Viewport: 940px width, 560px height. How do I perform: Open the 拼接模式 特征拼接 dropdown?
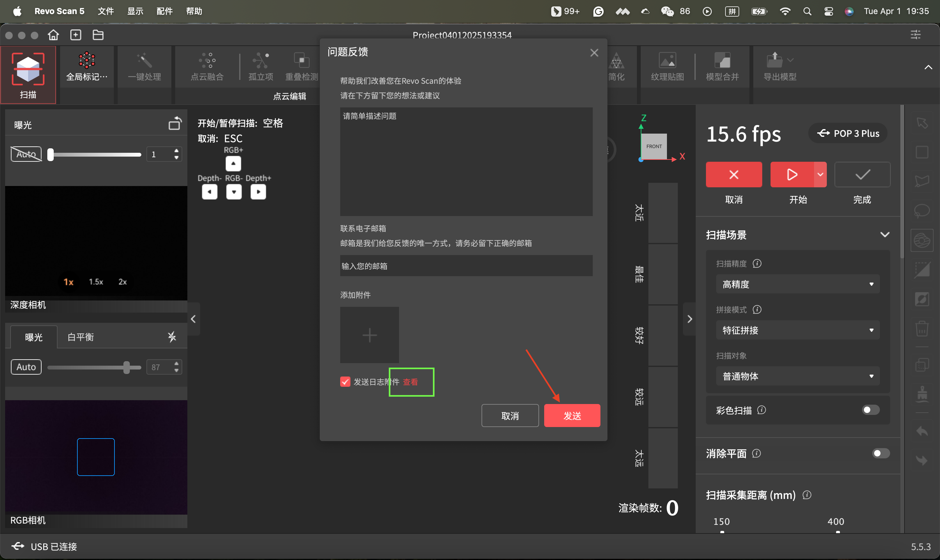point(797,330)
